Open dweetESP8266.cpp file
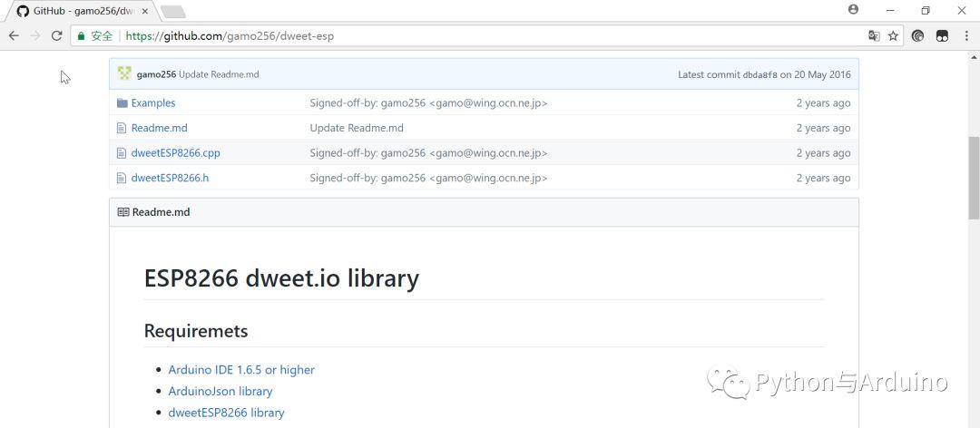The height and width of the screenshot is (428, 980). (176, 153)
